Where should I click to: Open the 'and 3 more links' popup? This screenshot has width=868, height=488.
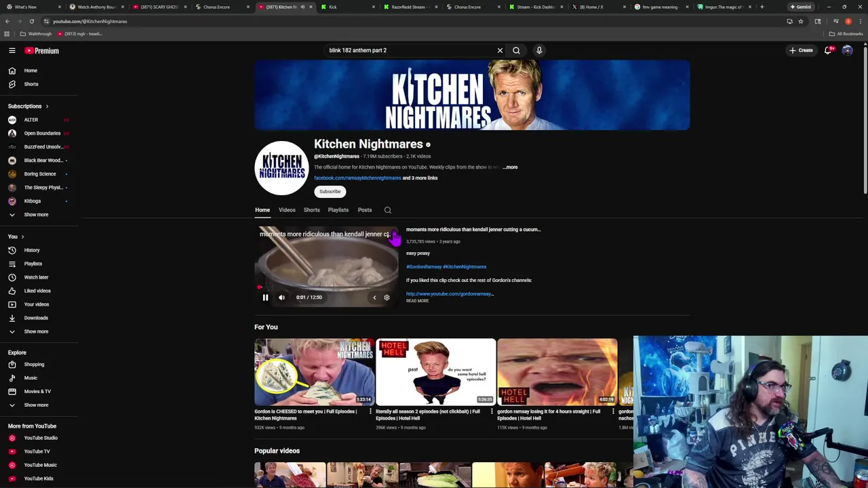pyautogui.click(x=420, y=178)
